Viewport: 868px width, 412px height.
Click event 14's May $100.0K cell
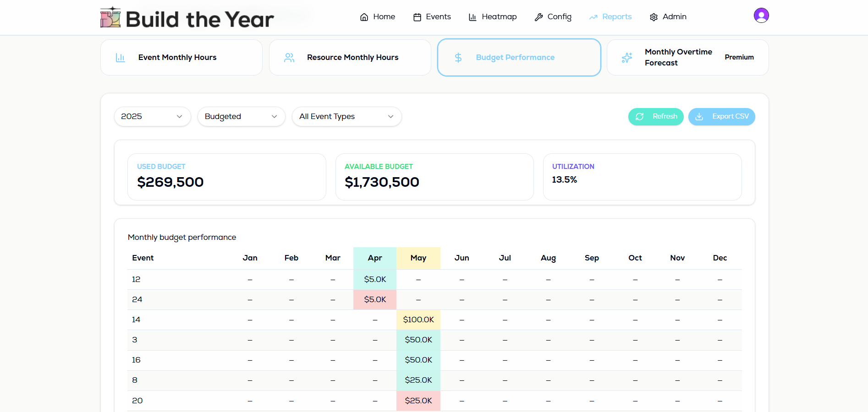pos(418,320)
